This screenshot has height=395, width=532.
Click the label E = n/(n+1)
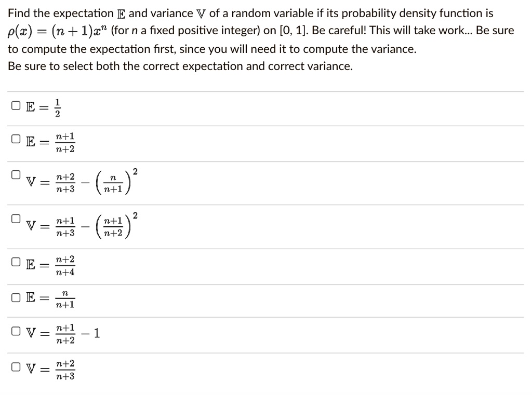pos(51,299)
